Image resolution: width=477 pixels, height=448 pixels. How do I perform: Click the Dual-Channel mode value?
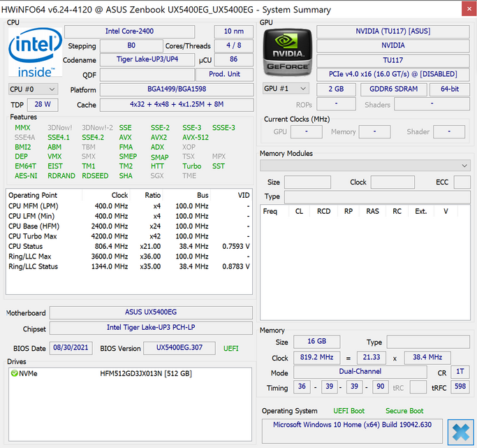[360, 372]
